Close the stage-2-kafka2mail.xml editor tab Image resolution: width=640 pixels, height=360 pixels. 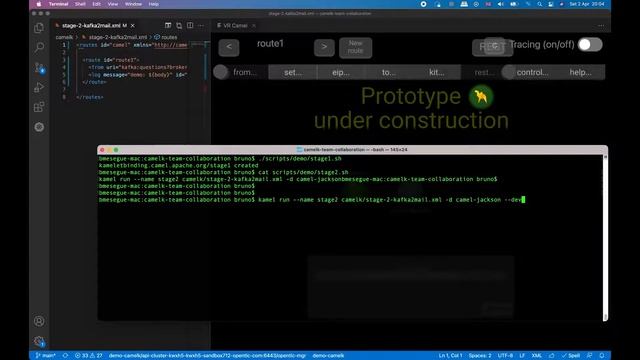coord(133,25)
